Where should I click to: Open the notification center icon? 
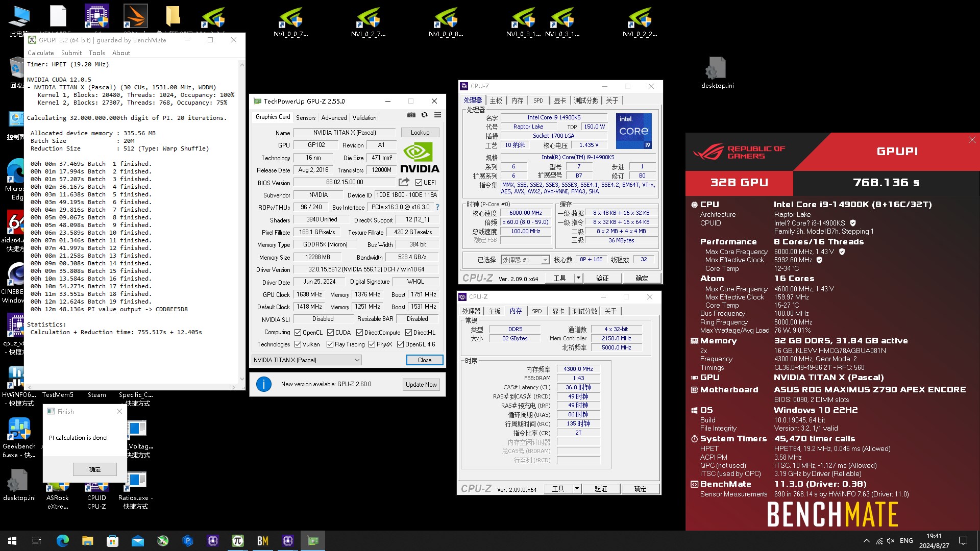963,541
